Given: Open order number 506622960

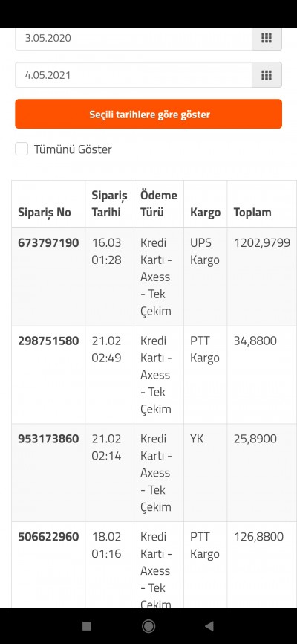Looking at the screenshot, I should pos(48,537).
